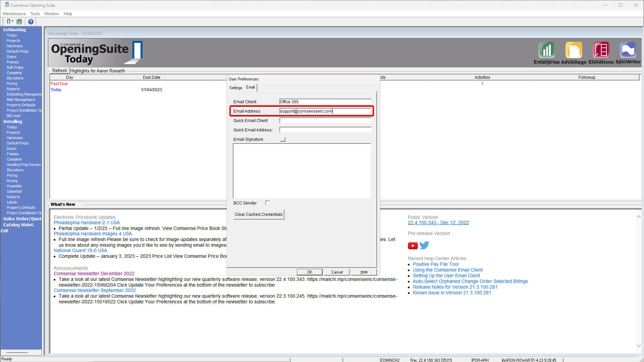644x362 pixels.
Task: Select Bids Management under Estimating
Action: [21, 100]
